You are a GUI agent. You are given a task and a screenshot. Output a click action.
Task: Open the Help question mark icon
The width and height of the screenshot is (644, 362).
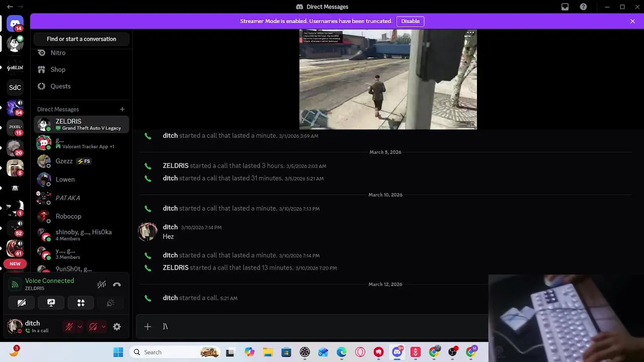[x=583, y=7]
